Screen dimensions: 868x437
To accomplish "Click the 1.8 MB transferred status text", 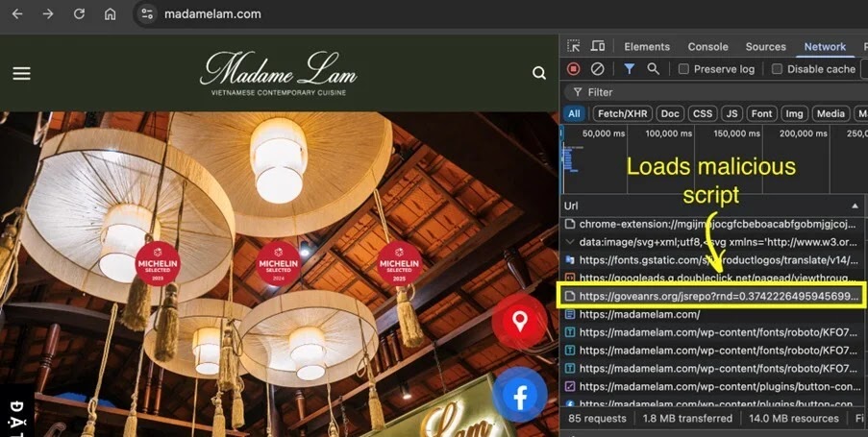I will point(687,418).
